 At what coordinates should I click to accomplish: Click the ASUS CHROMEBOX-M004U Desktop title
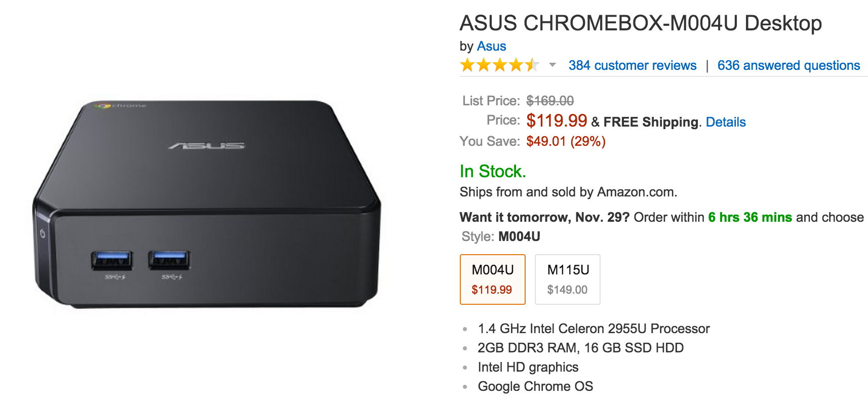coord(640,23)
